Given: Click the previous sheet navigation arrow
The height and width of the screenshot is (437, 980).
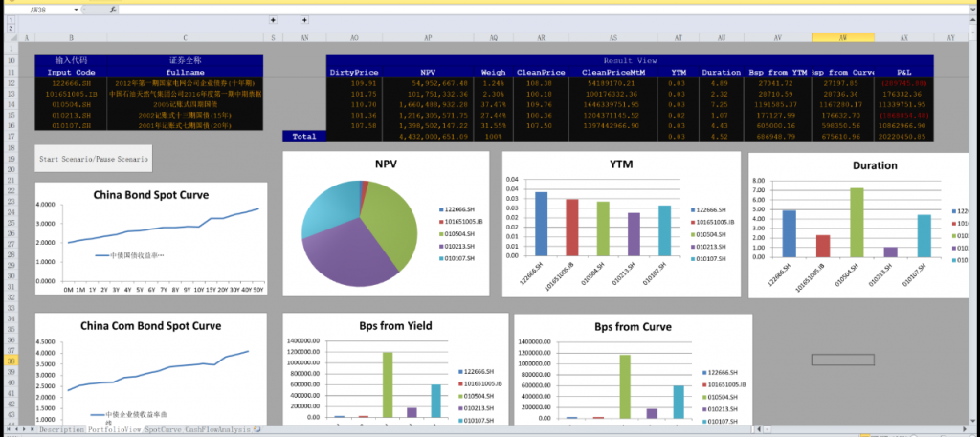Looking at the screenshot, I should 15,429.
